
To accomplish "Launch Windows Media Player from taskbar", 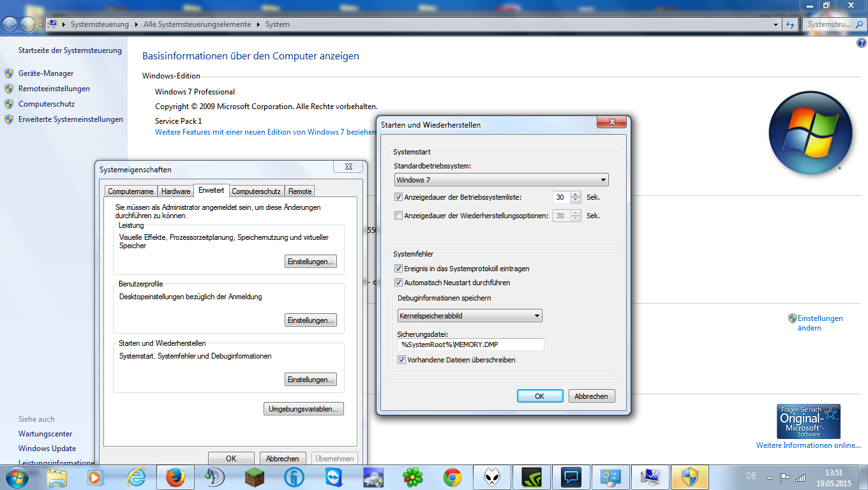I will (x=95, y=477).
